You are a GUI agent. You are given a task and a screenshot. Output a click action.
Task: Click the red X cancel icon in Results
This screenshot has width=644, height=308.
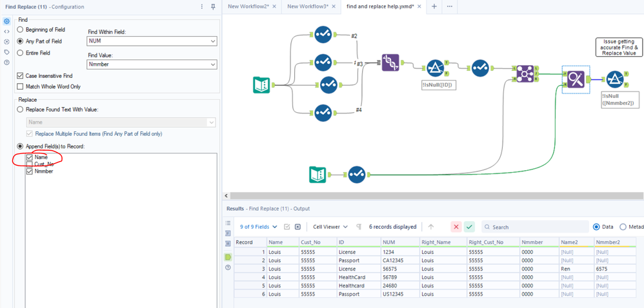pyautogui.click(x=456, y=227)
